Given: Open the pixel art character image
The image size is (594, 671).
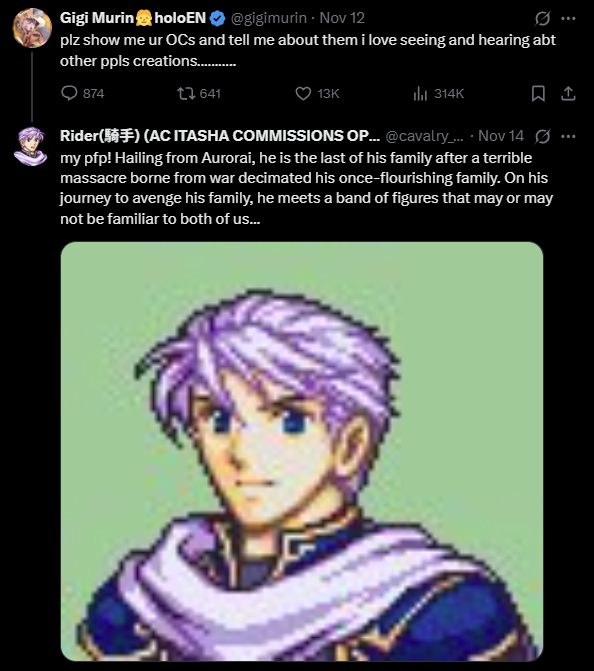Looking at the screenshot, I should pos(302,451).
